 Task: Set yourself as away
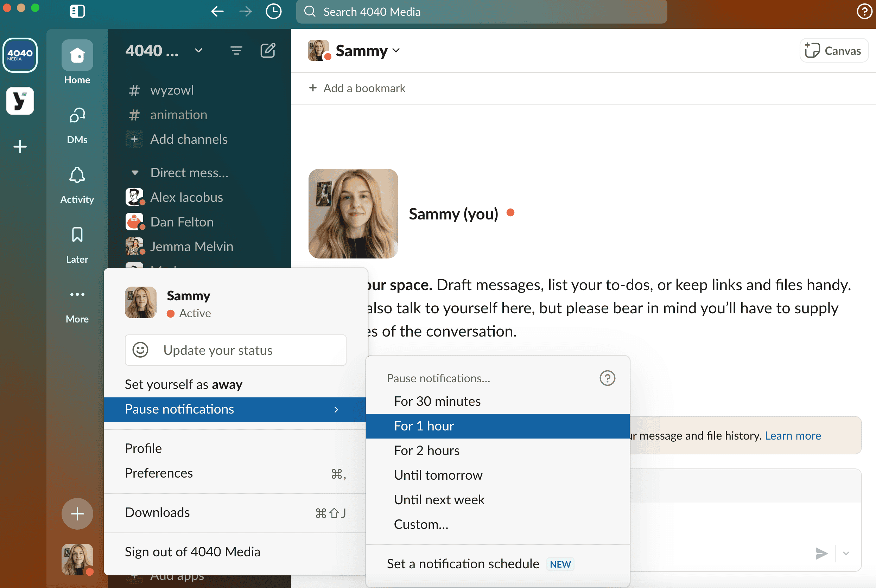183,384
